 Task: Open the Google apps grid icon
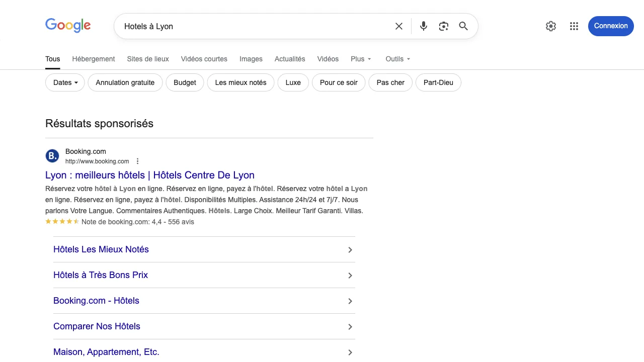tap(574, 26)
